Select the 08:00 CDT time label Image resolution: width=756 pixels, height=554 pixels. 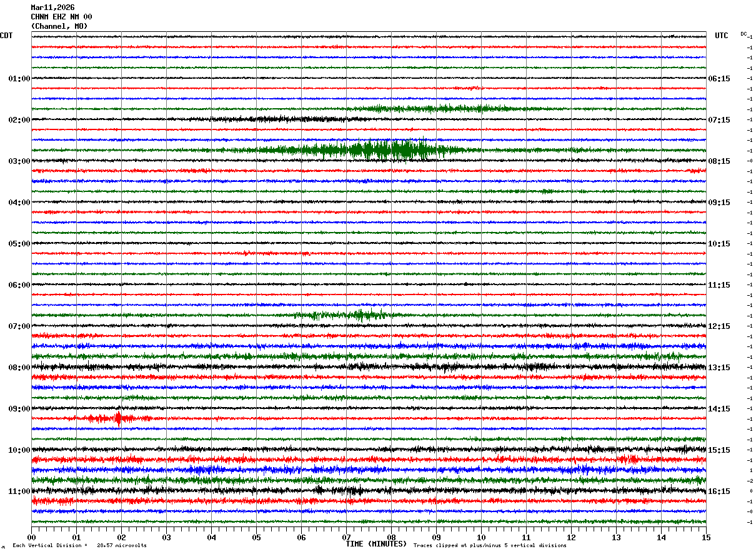click(19, 368)
